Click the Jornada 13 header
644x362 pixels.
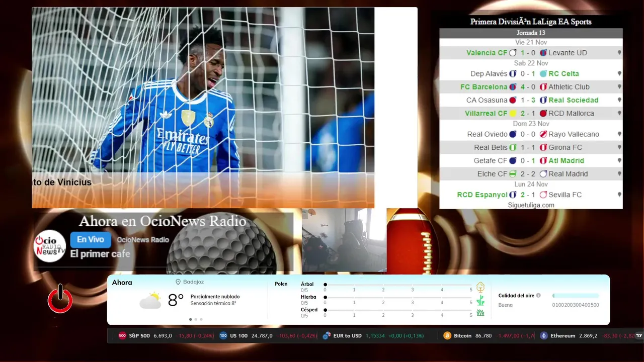point(531,33)
